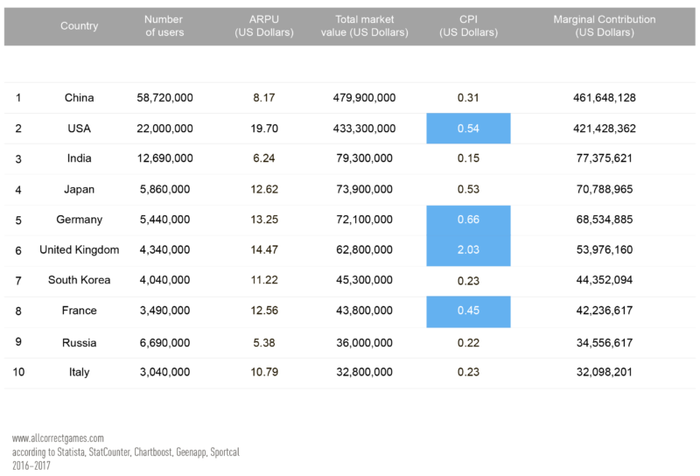
Task: Click the Country column header
Action: [79, 26]
